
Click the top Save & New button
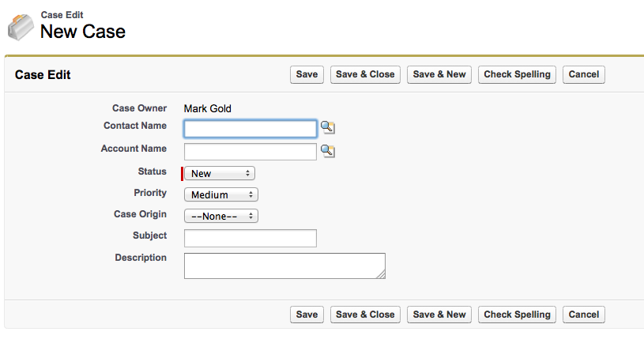(x=439, y=74)
